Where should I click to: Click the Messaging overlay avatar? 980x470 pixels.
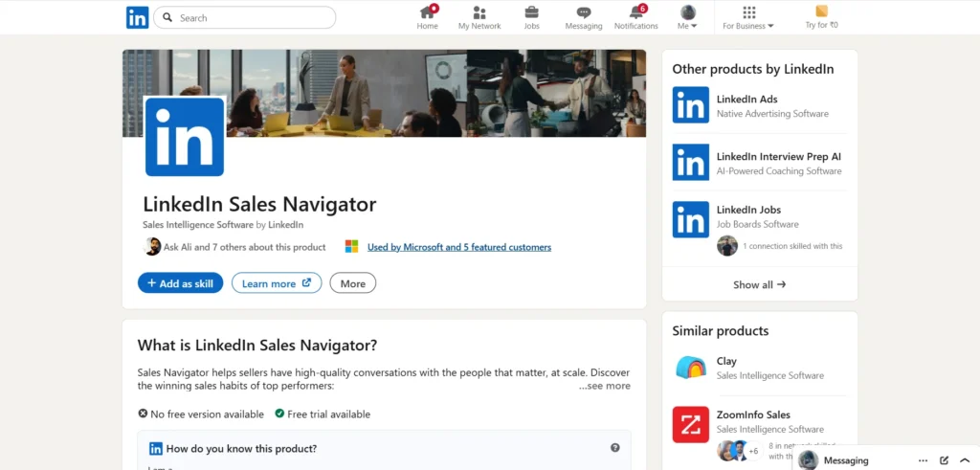tap(808, 460)
